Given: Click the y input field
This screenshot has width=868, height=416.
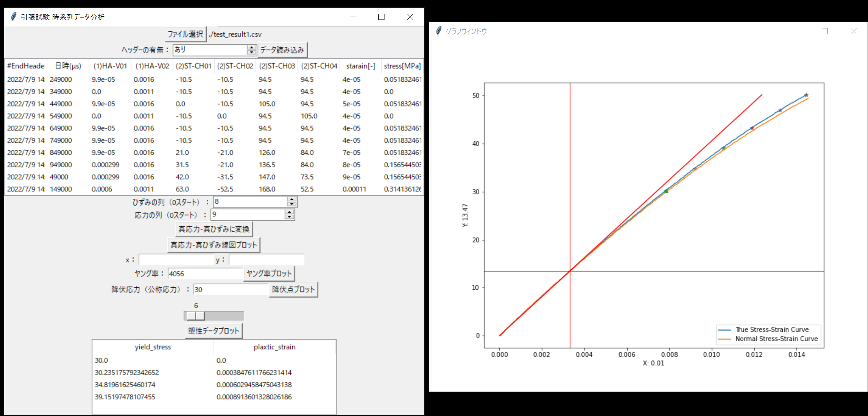Looking at the screenshot, I should (x=266, y=260).
